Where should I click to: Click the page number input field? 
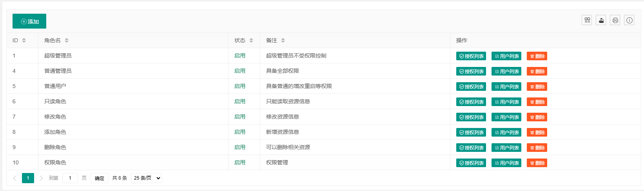tap(70, 178)
